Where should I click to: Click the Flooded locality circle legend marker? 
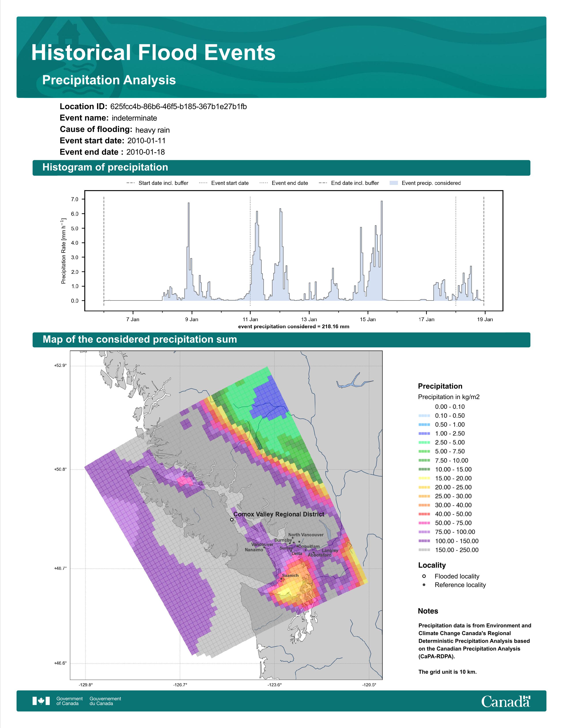coord(424,576)
